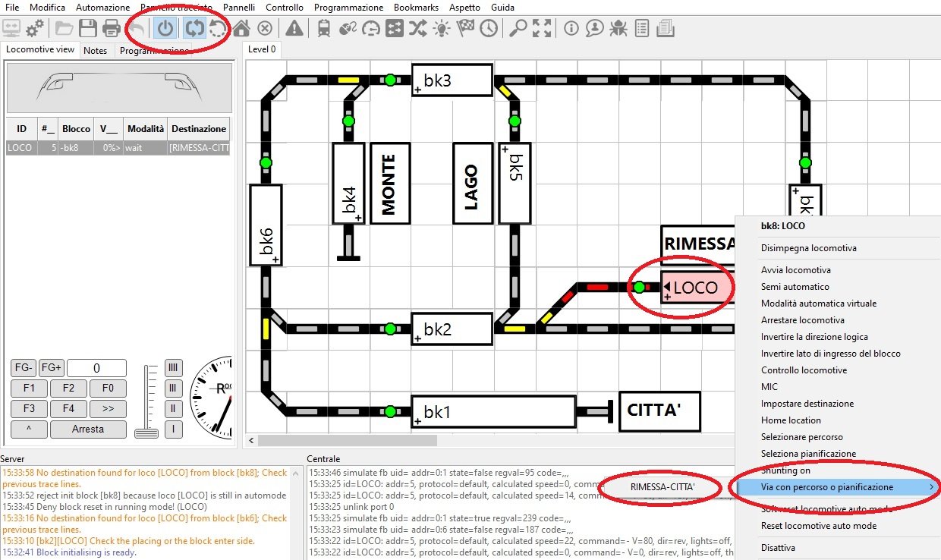Viewport: 941px width, 560px height.
Task: Toggle track power on/off button
Action: 165,29
